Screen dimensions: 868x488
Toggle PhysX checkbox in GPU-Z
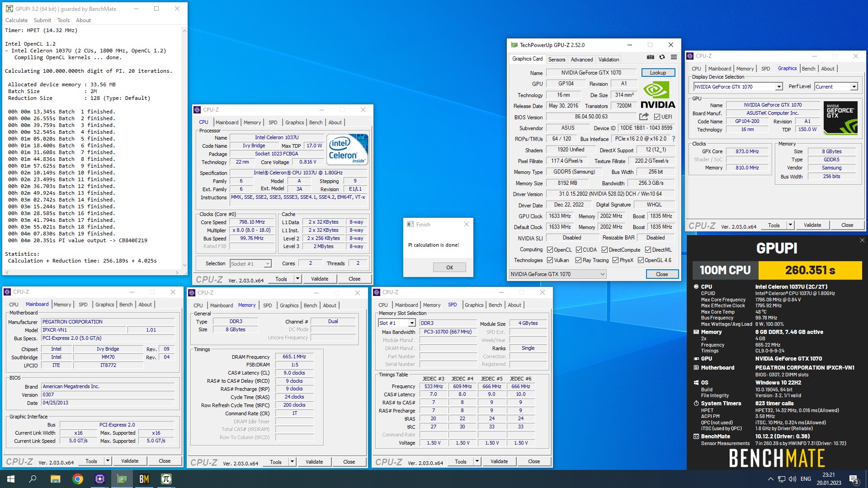(x=615, y=260)
